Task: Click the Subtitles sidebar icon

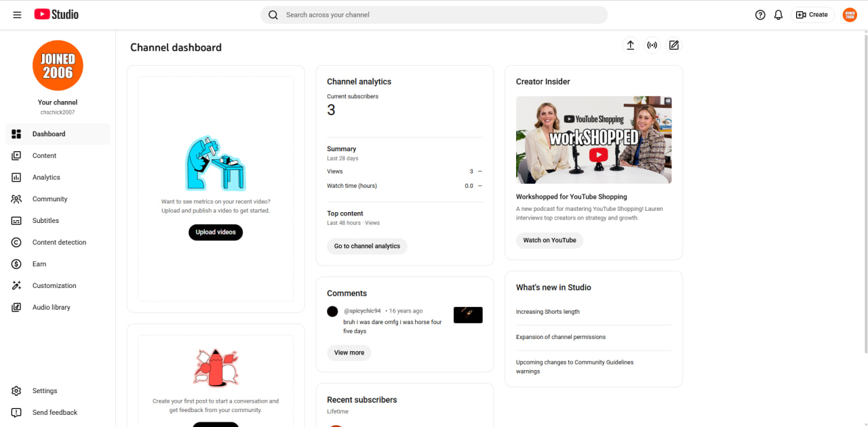Action: click(17, 221)
